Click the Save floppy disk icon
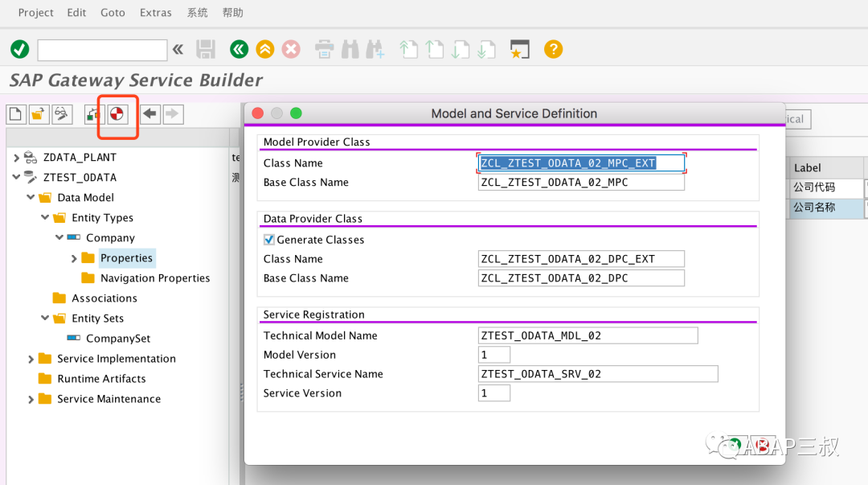The height and width of the screenshot is (485, 868). pyautogui.click(x=206, y=49)
